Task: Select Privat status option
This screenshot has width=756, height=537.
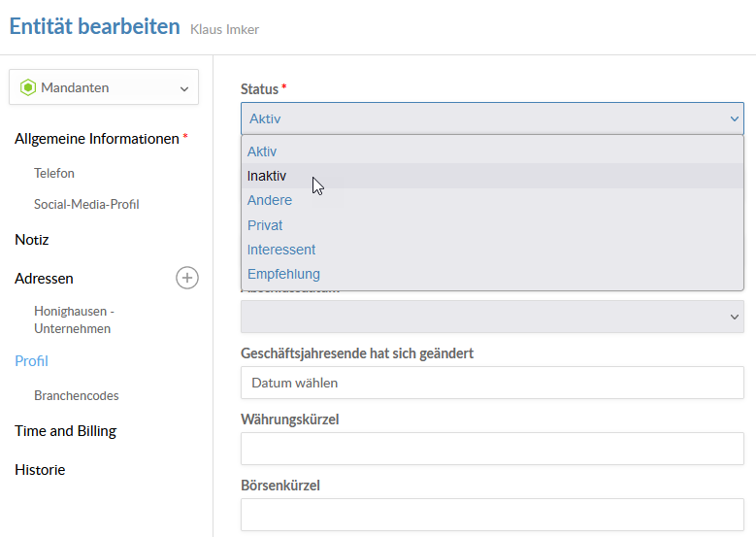Action: tap(492, 225)
